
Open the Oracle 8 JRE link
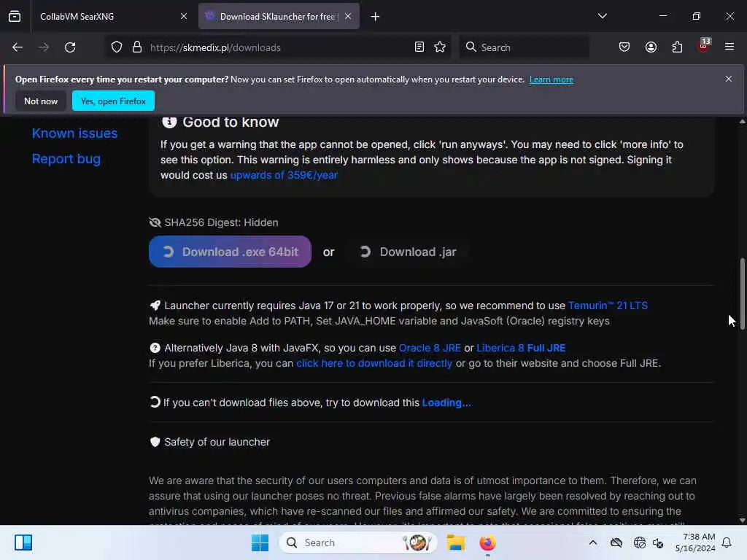point(430,348)
